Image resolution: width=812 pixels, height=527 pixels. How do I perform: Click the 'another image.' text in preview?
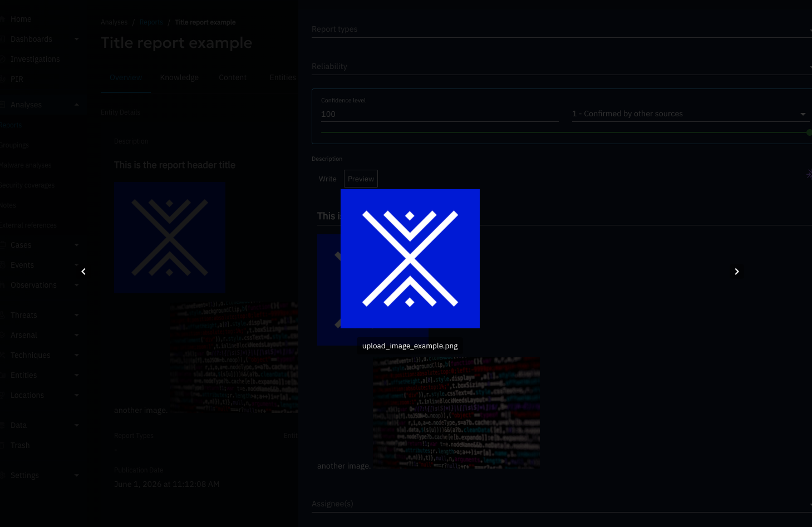(344, 466)
